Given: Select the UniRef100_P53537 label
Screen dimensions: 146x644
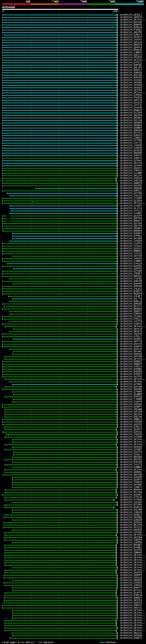Looking at the screenshot, I should coord(131,37).
